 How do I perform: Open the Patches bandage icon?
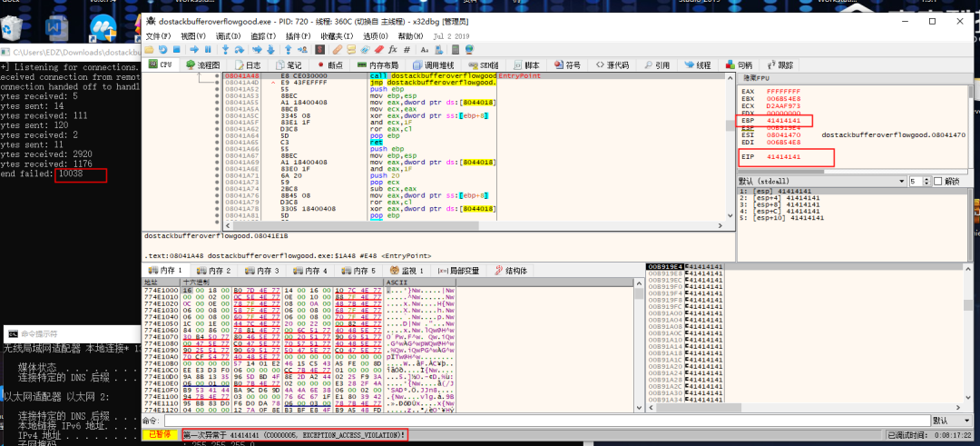338,49
